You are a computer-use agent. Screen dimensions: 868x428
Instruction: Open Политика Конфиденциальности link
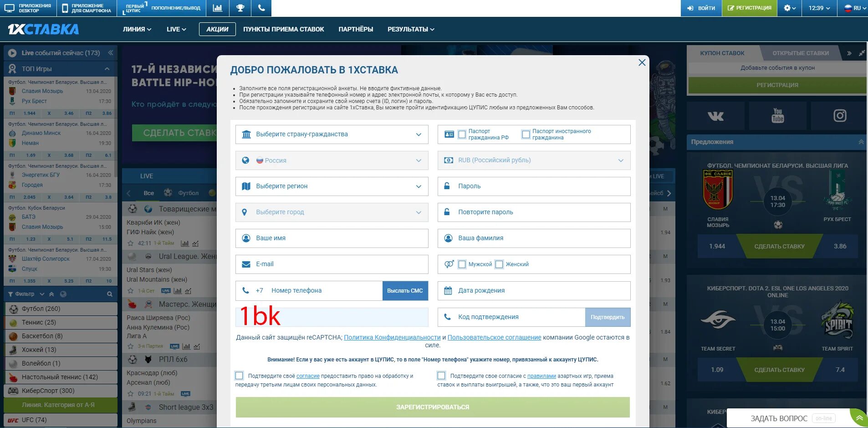pos(392,337)
